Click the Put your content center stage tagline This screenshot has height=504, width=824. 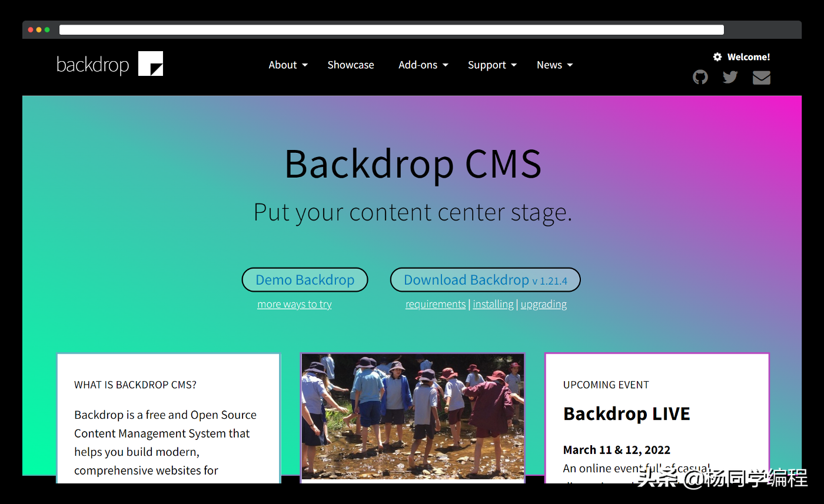pos(413,212)
